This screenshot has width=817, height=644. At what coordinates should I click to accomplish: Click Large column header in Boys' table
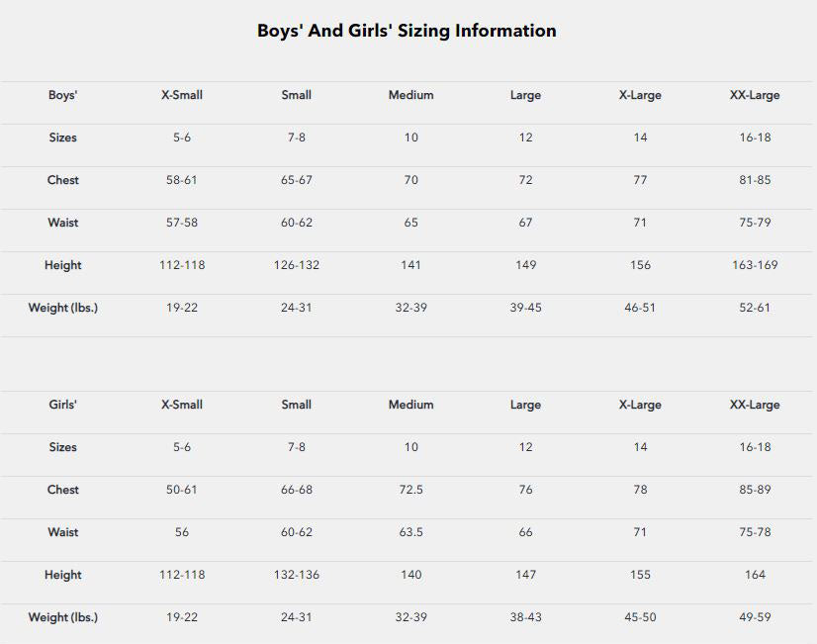pos(525,96)
